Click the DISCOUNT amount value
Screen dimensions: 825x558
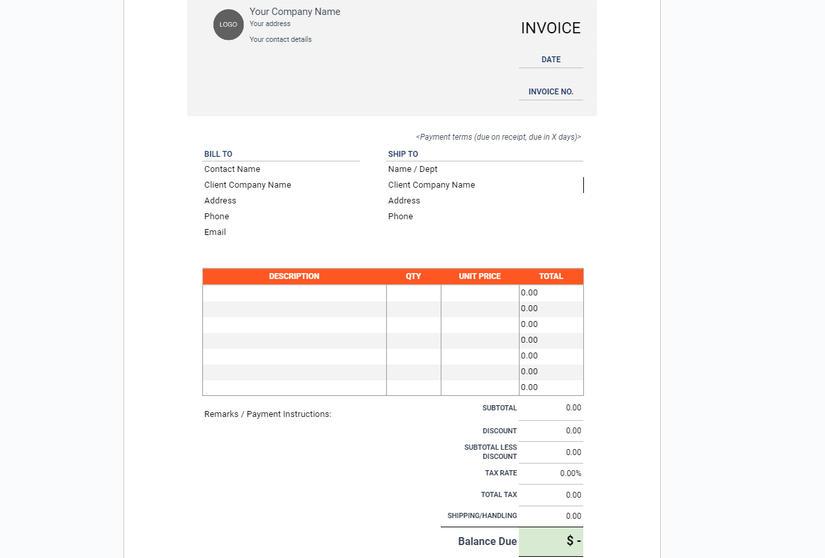[x=573, y=431]
